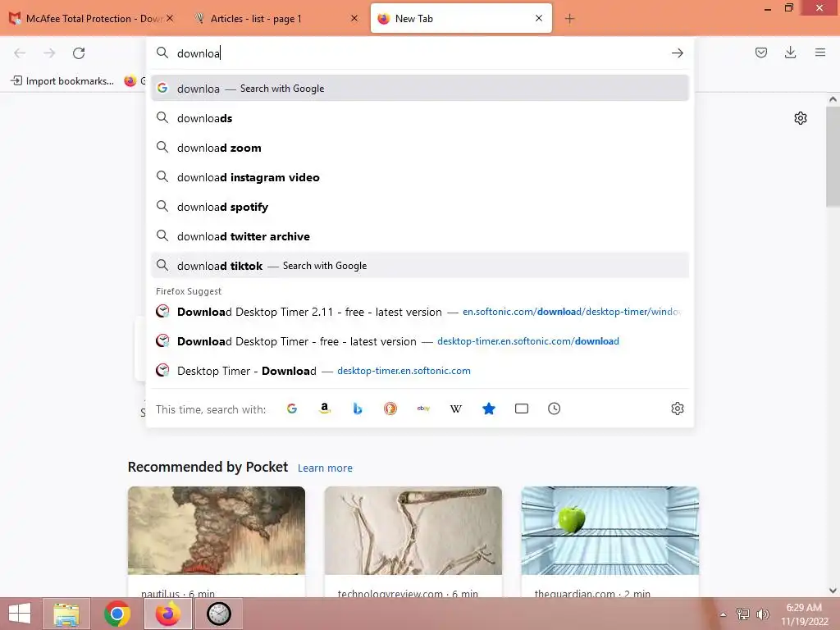Click Import bookmarks in bookmarks toolbar
840x630 pixels.
pyautogui.click(x=62, y=81)
